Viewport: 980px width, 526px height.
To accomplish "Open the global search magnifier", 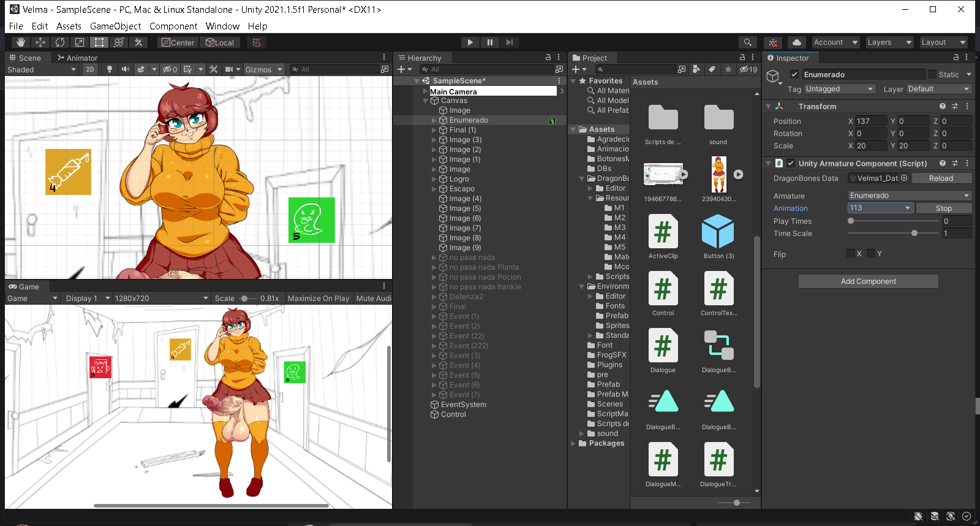I will pyautogui.click(x=747, y=42).
